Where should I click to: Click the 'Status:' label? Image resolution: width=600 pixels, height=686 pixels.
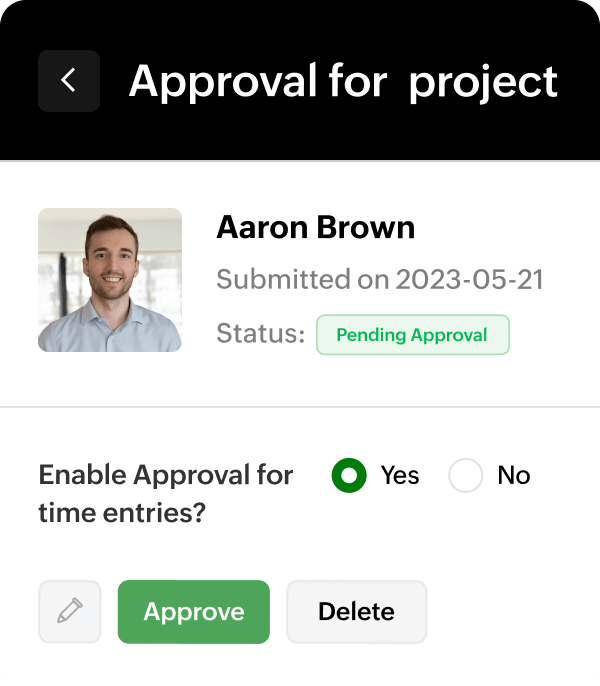pyautogui.click(x=260, y=335)
